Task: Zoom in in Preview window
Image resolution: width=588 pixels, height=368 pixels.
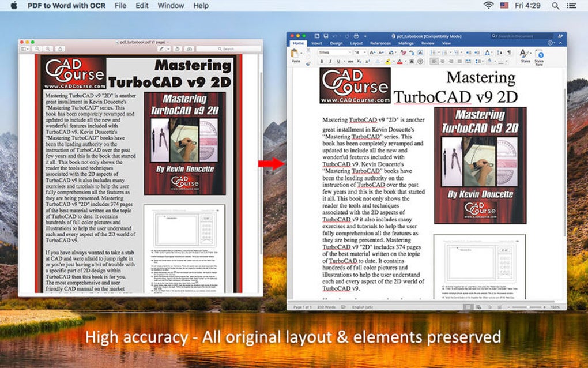Action: (x=48, y=49)
